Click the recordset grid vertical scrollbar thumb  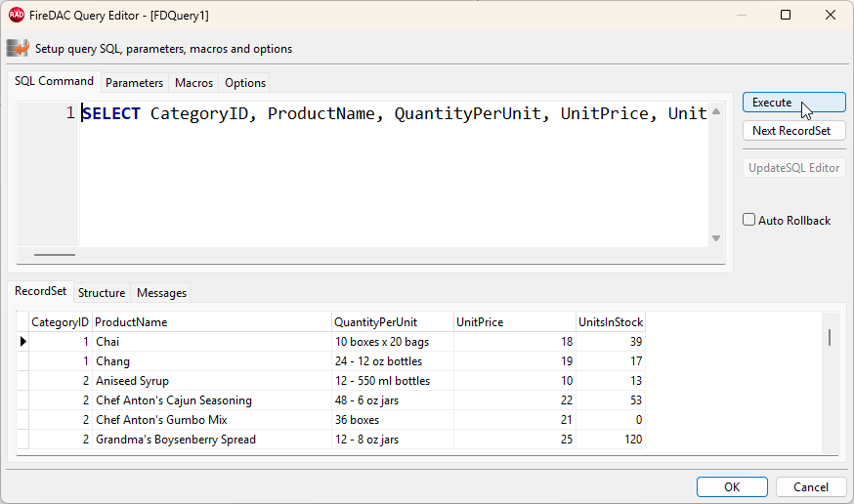click(x=830, y=337)
